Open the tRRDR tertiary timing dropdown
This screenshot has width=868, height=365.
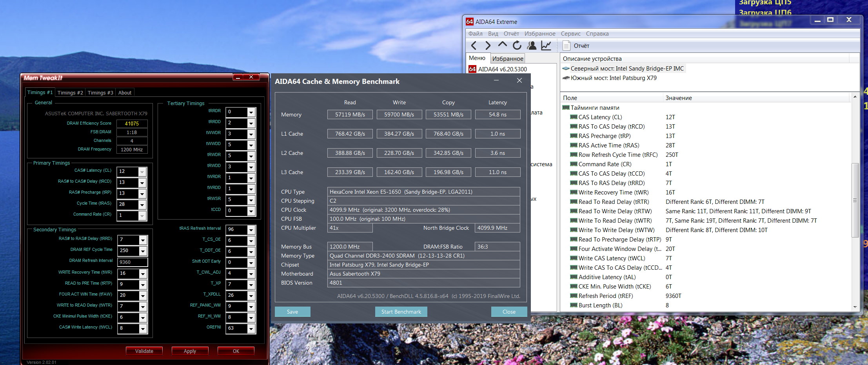(x=251, y=113)
